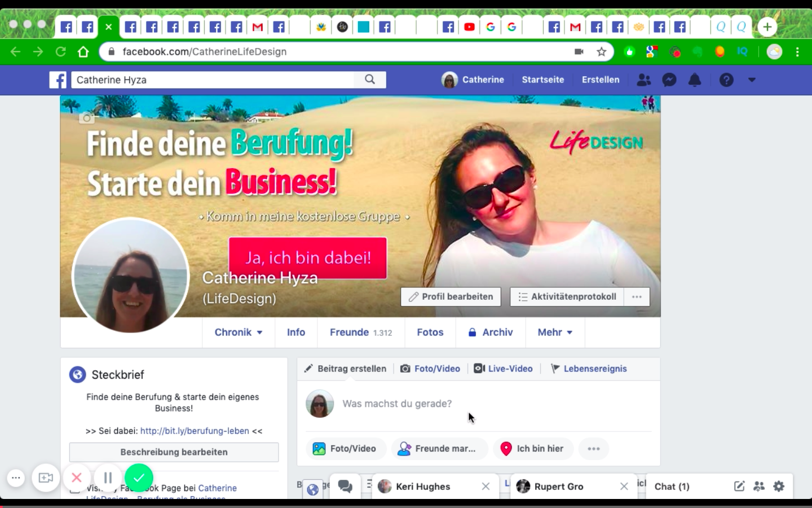Open the account dropdown arrow in top bar
The height and width of the screenshot is (508, 812).
752,80
